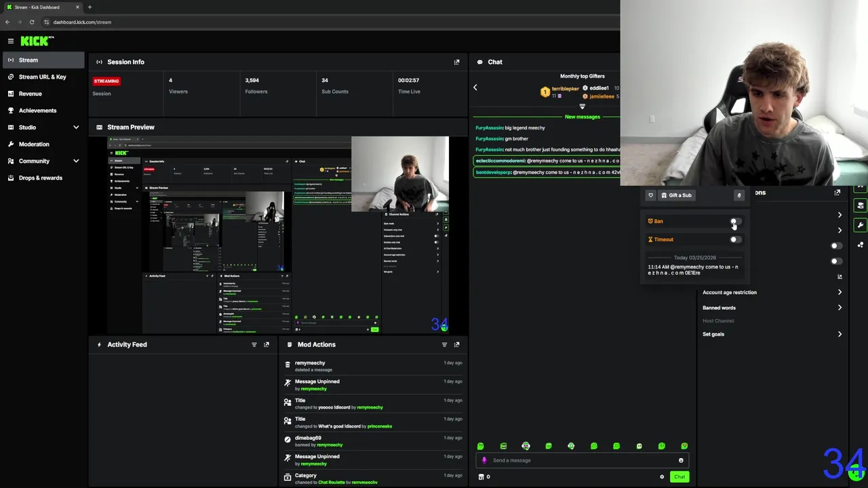Open the Revenue page

(43, 94)
